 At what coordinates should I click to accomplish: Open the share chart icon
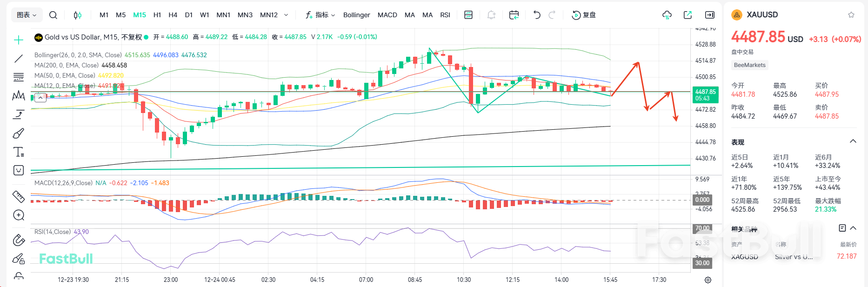coord(688,15)
